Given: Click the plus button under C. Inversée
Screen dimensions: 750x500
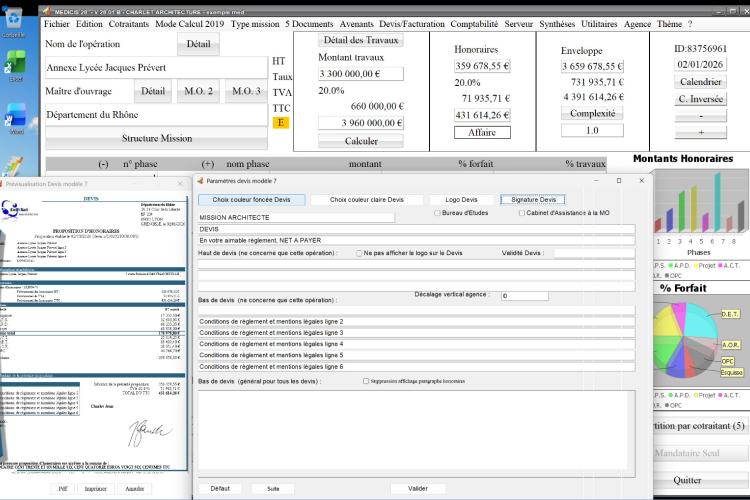Looking at the screenshot, I should coord(700,133).
